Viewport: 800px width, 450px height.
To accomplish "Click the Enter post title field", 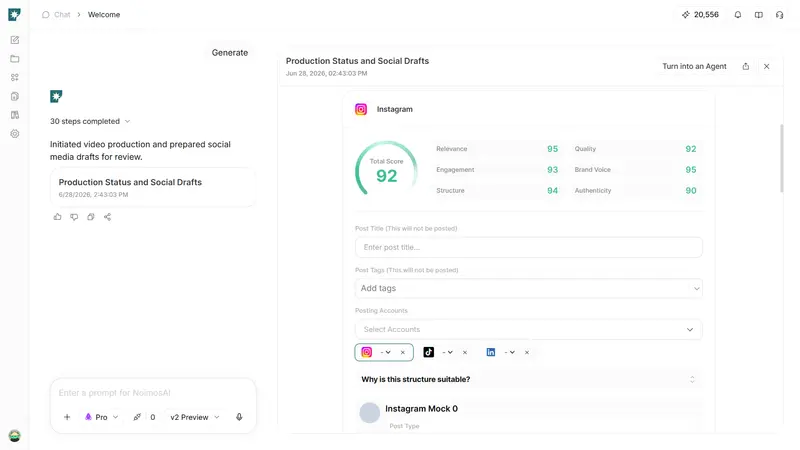I will pos(529,247).
